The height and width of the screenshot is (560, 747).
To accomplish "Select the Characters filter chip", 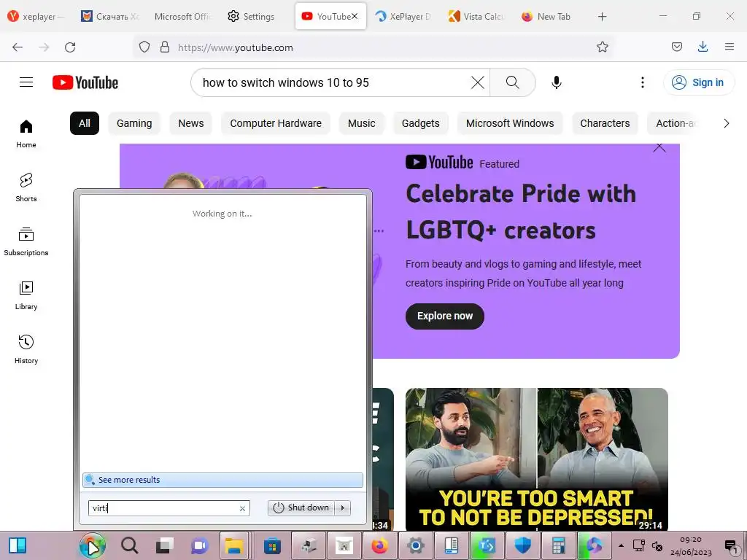I will (605, 123).
